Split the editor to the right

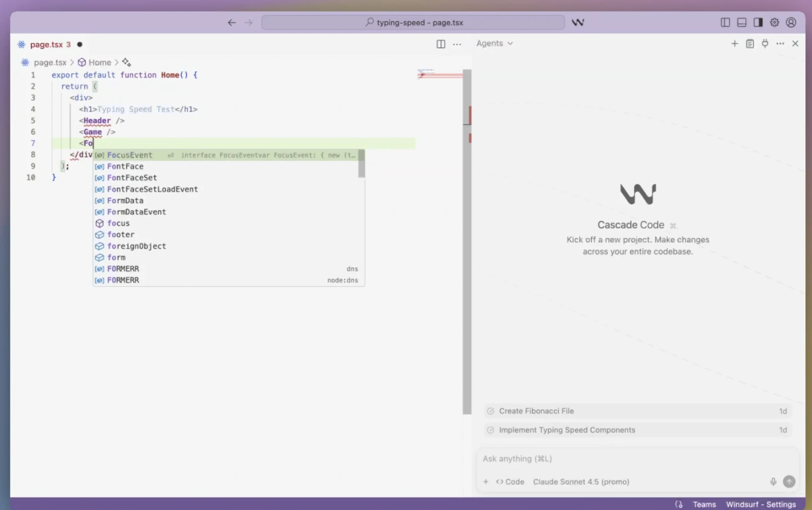(x=441, y=44)
